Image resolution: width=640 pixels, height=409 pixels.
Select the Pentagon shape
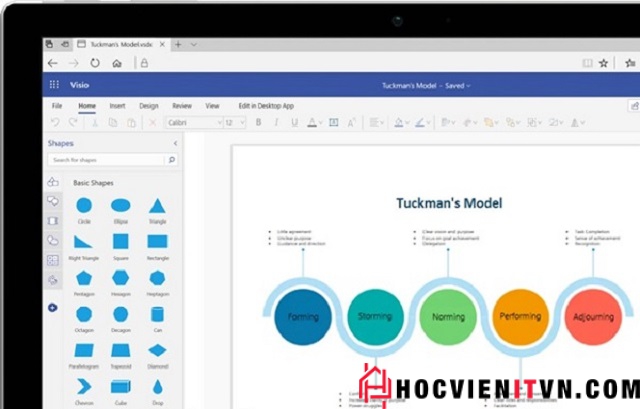click(84, 278)
